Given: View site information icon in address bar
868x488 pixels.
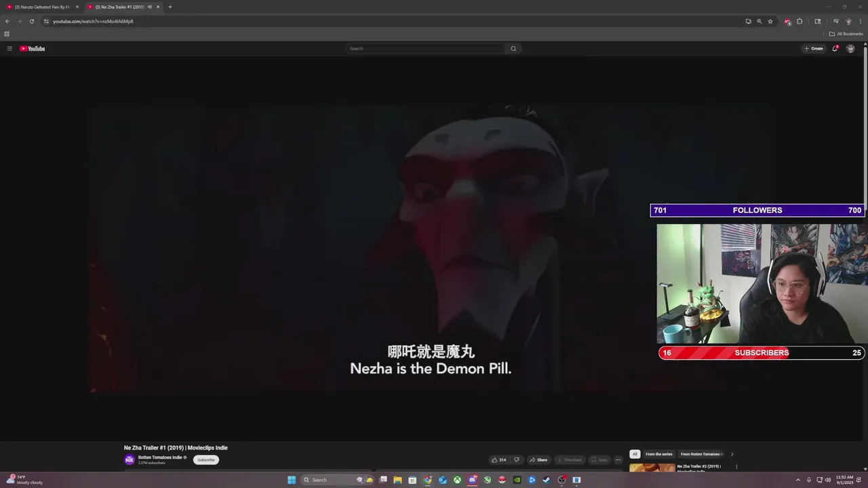Looking at the screenshot, I should 46,21.
